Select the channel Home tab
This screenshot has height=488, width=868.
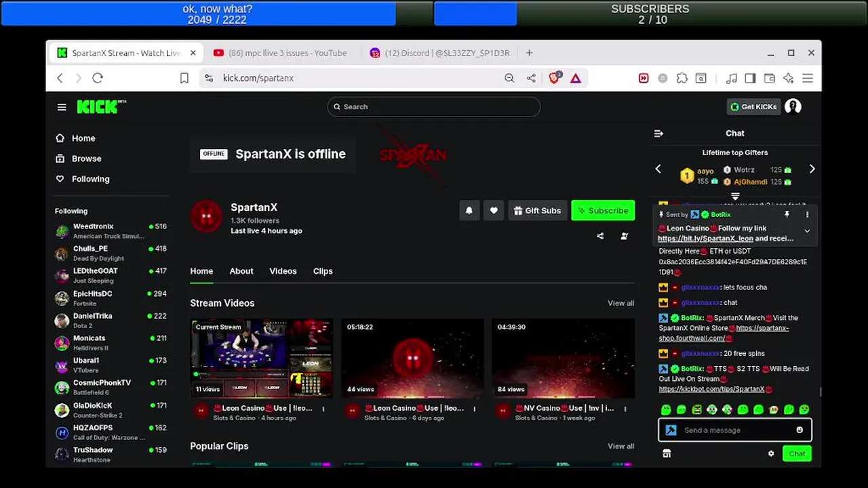pyautogui.click(x=201, y=271)
